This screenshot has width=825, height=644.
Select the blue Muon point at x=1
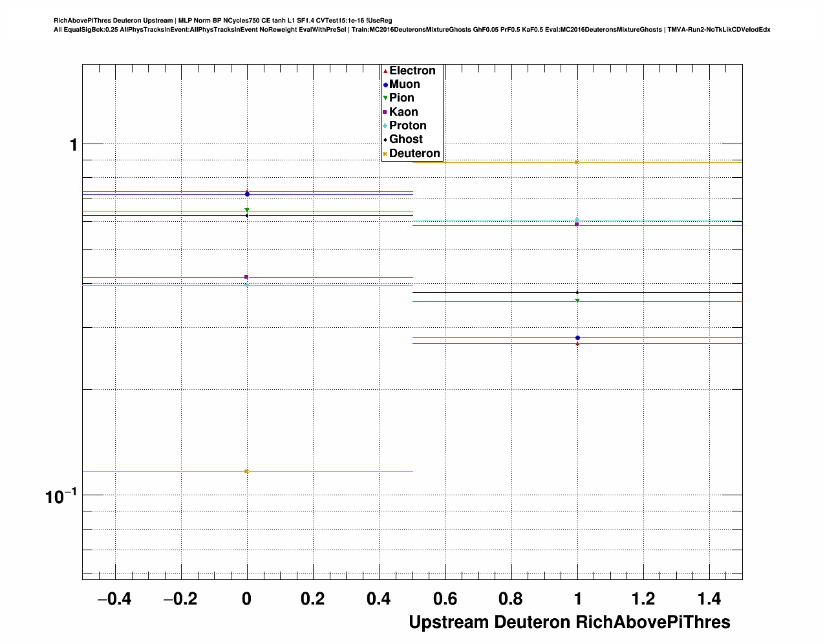577,338
